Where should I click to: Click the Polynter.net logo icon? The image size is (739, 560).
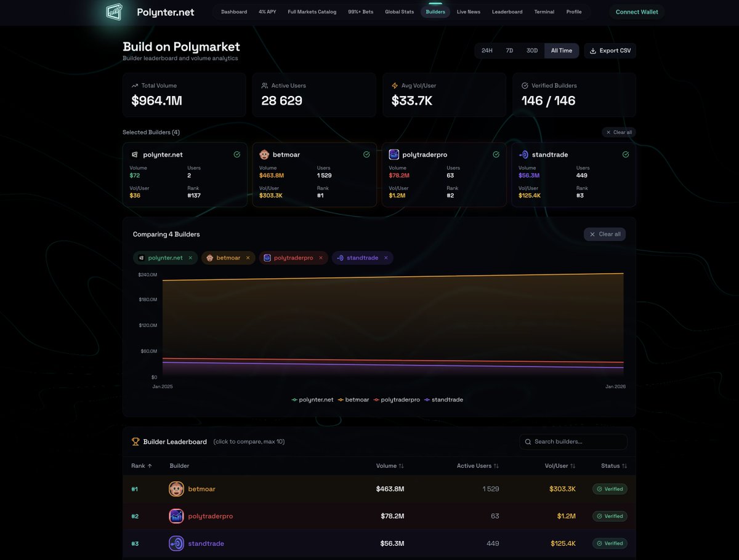click(x=115, y=12)
